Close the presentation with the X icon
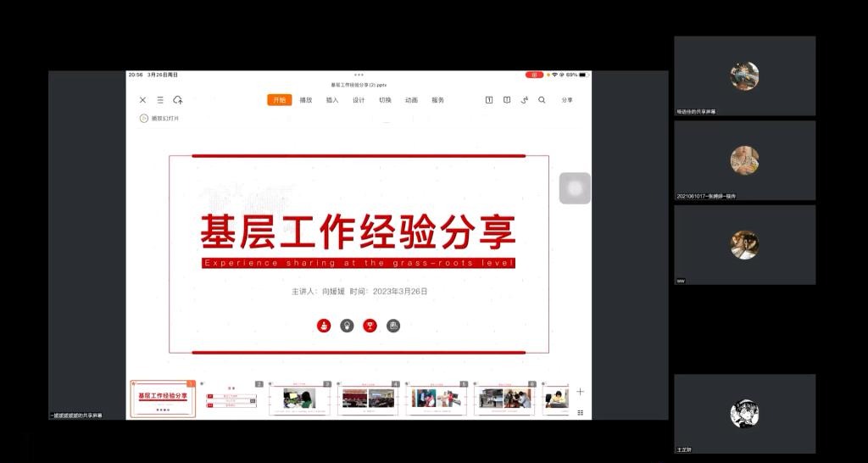The image size is (868, 463). click(142, 100)
